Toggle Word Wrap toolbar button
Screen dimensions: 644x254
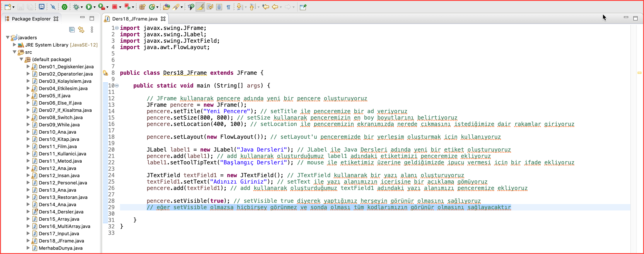pyautogui.click(x=210, y=7)
